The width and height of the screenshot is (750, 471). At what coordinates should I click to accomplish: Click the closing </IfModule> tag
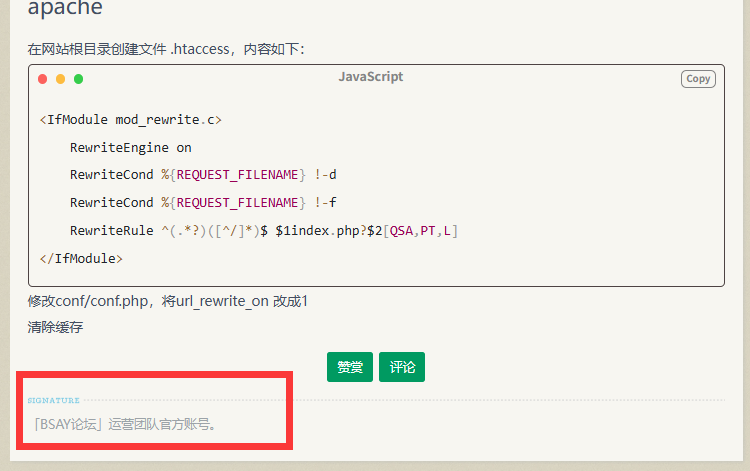click(x=81, y=258)
